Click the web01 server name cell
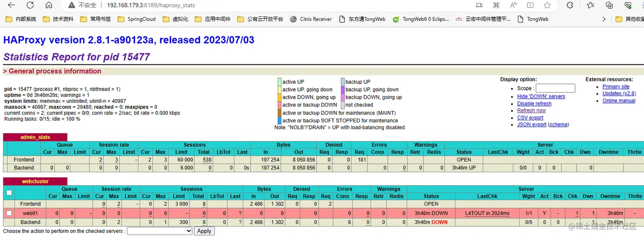This screenshot has width=644, height=238. [x=30, y=213]
